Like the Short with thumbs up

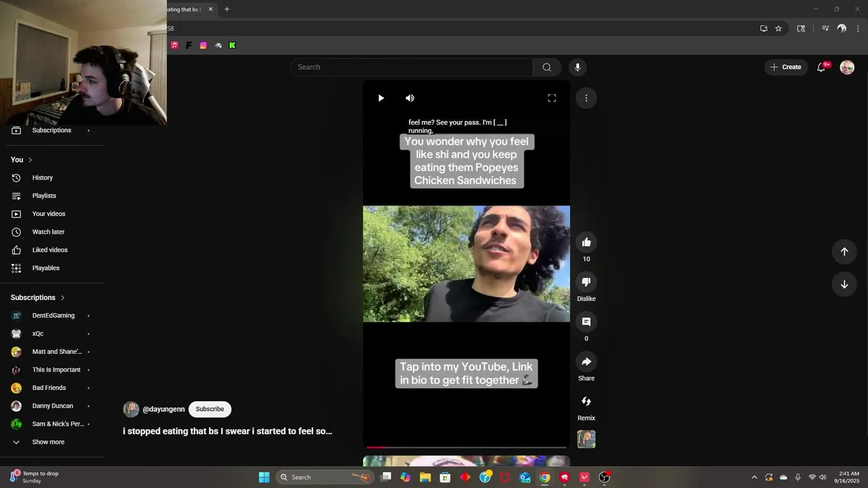[x=587, y=243]
